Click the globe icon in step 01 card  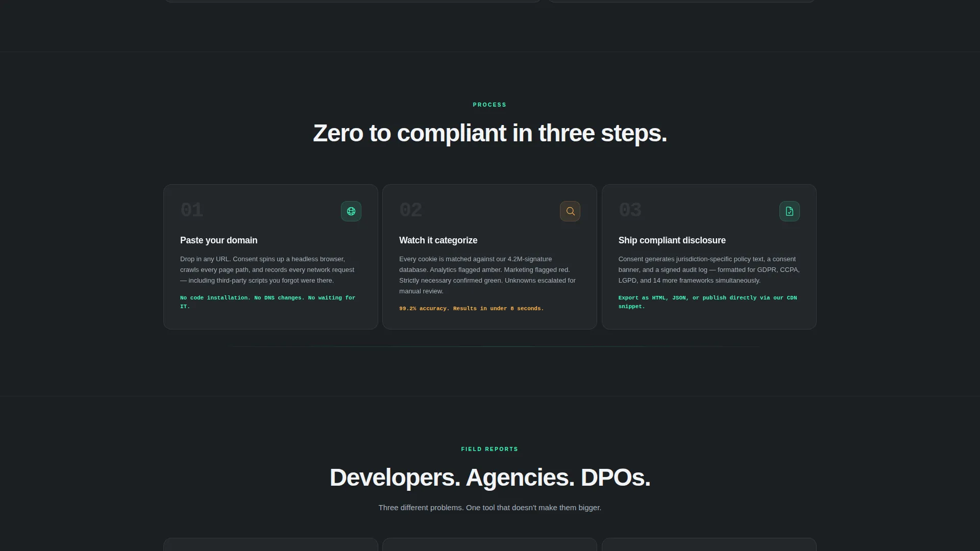[351, 211]
